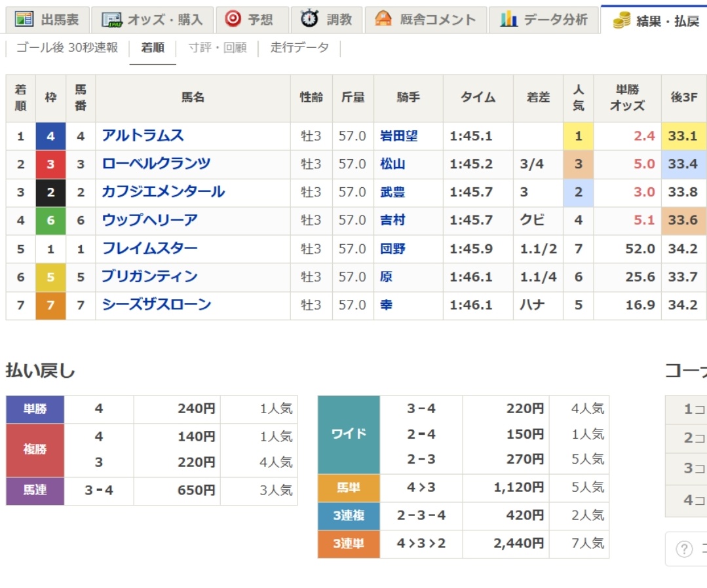Click the red 枠 3 cell

[x=50, y=164]
